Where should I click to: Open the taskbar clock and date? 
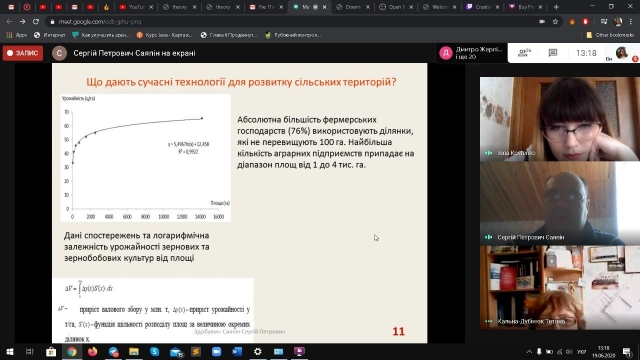point(604,351)
